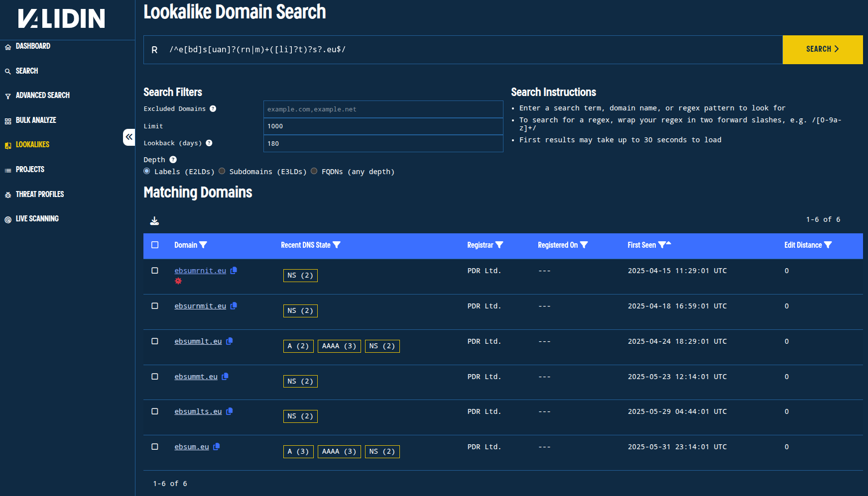Show help for Lookback days
868x496 pixels.
209,143
